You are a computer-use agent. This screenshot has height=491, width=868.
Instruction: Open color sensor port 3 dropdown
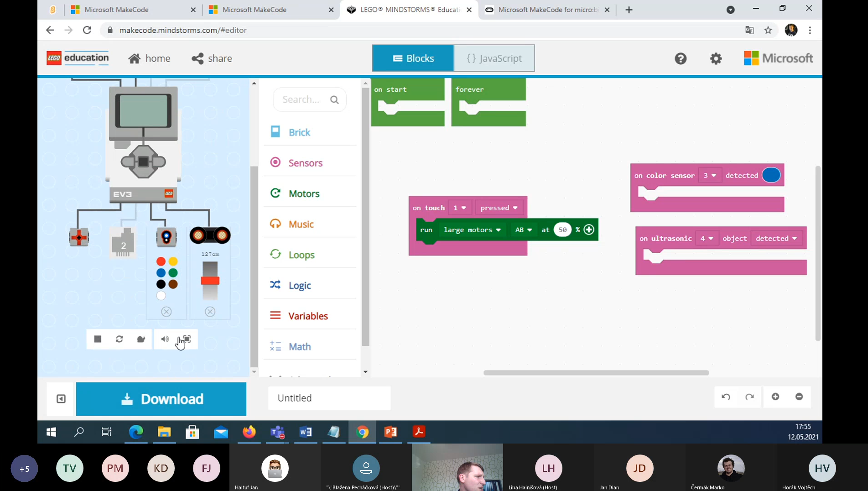710,175
